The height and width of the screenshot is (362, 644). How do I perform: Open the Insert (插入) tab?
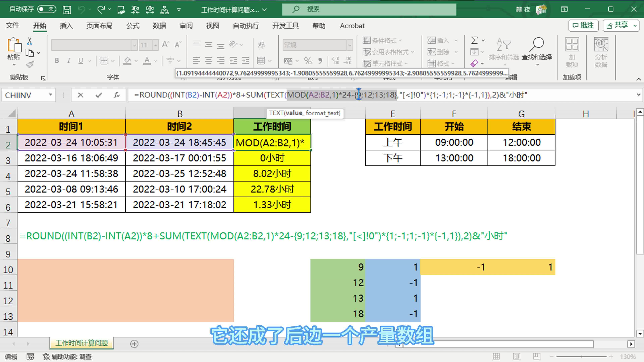(66, 25)
